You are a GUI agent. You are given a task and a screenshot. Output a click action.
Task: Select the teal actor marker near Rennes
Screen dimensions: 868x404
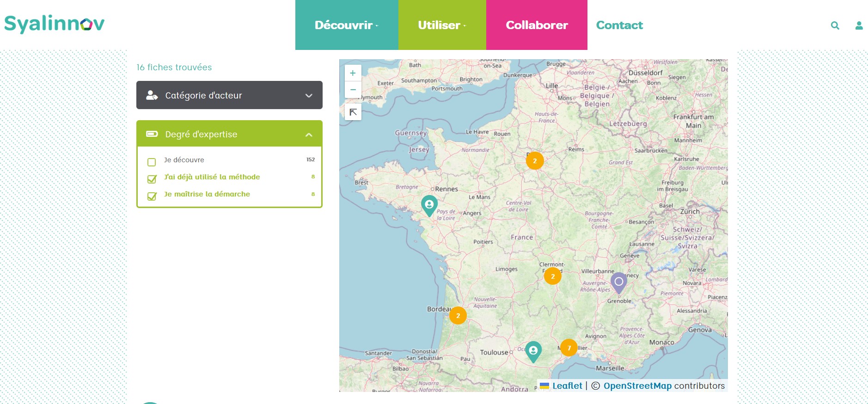[x=429, y=205]
